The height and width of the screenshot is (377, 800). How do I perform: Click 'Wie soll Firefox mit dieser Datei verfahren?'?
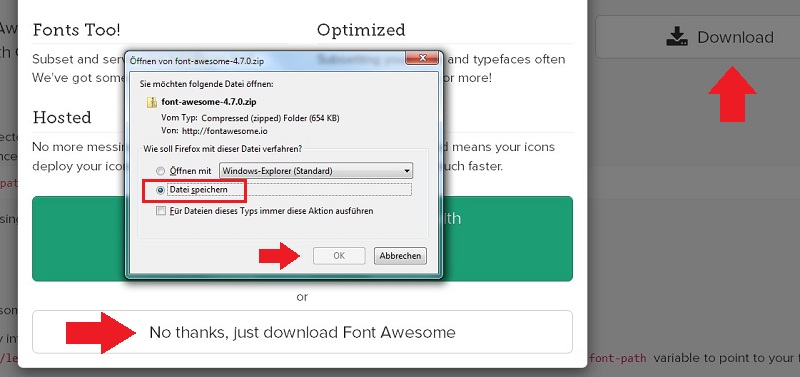coord(223,149)
